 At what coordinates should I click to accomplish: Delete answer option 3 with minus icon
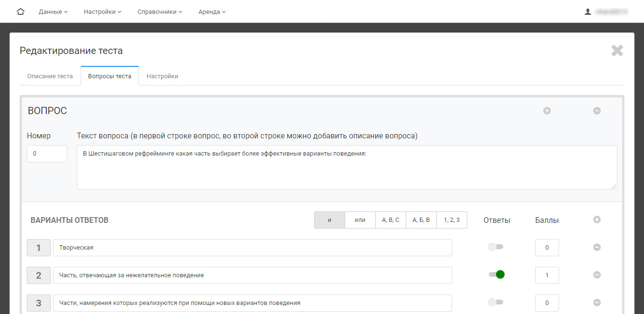pos(597,303)
